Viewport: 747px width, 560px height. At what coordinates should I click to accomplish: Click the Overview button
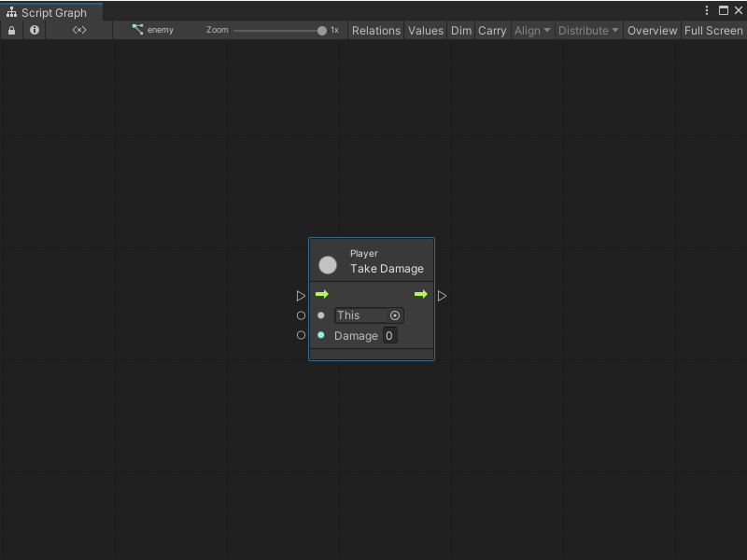652,30
